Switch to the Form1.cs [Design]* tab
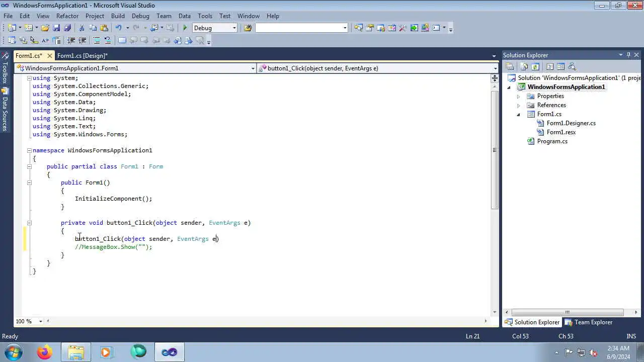The image size is (644, 362). click(82, 55)
